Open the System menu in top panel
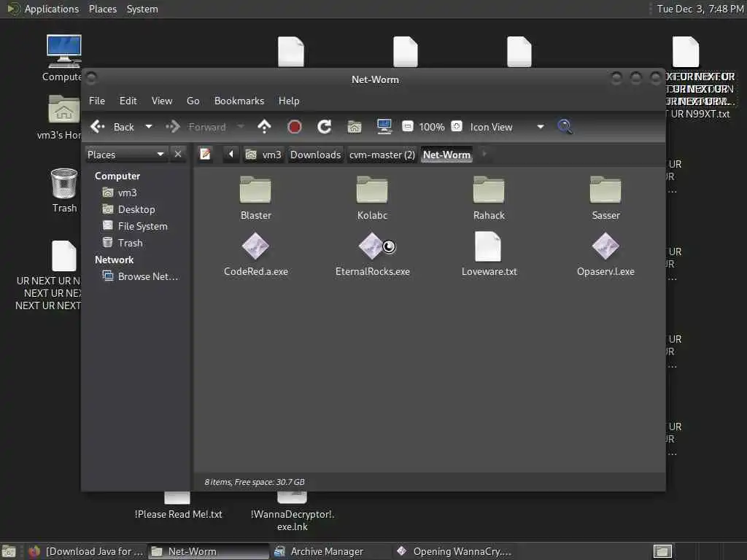This screenshot has height=560, width=747. pyautogui.click(x=142, y=9)
